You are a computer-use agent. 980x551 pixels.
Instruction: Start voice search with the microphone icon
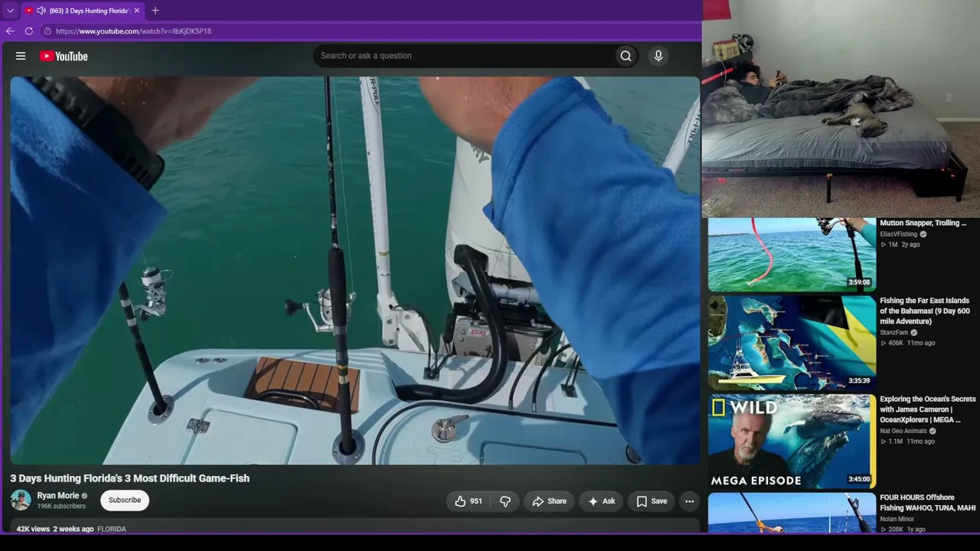pos(658,56)
